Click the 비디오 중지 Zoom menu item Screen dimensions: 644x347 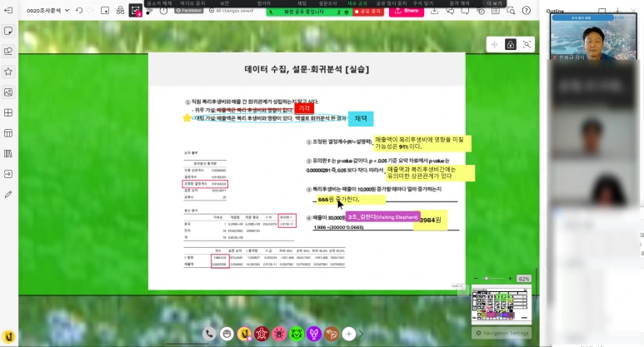192,3
